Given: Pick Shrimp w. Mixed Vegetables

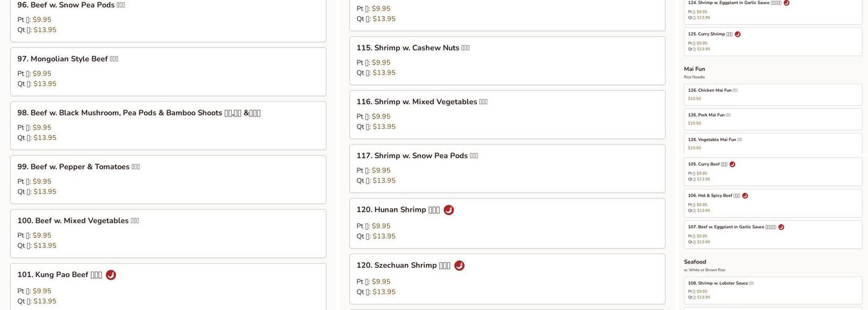Looking at the screenshot, I should [x=507, y=114].
